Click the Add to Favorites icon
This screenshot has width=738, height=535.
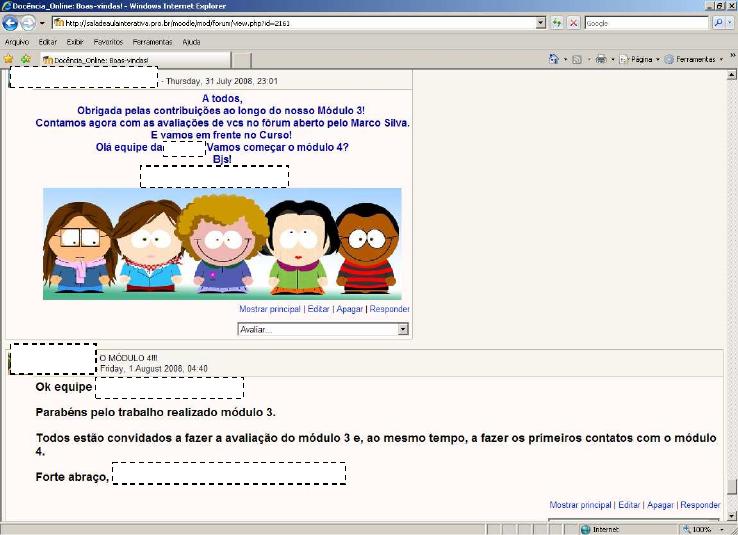[x=24, y=59]
